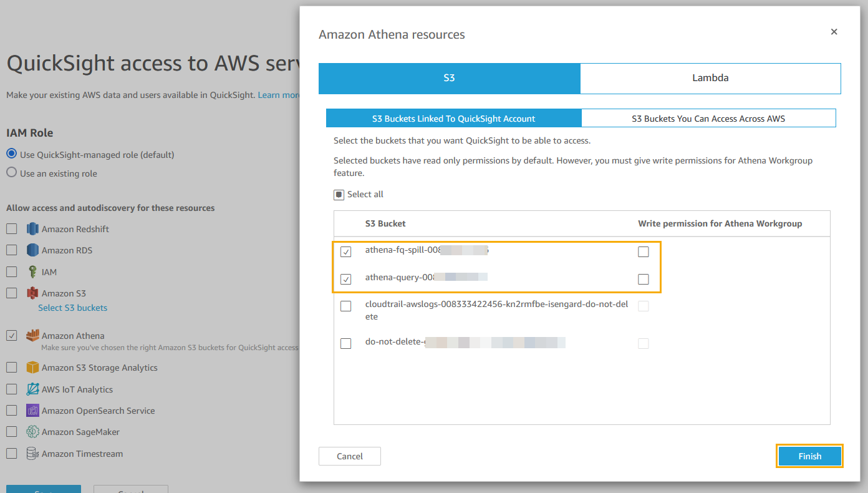The height and width of the screenshot is (493, 868).
Task: Check the cloudtrail-awslogs bucket checkbox
Action: pyautogui.click(x=345, y=306)
